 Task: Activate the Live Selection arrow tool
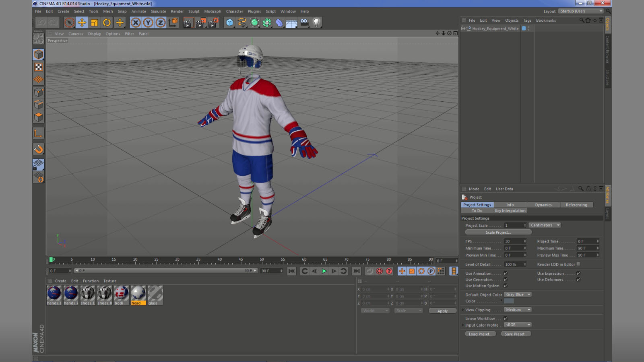69,23
